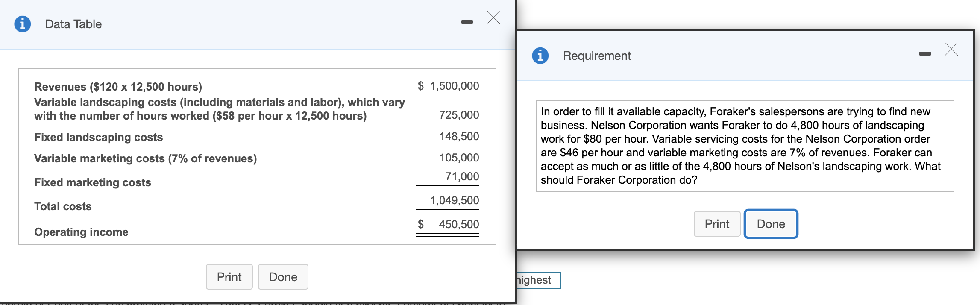Click the $ 450,500 operating income value
Image resolution: width=980 pixels, height=305 pixels.
(x=448, y=224)
